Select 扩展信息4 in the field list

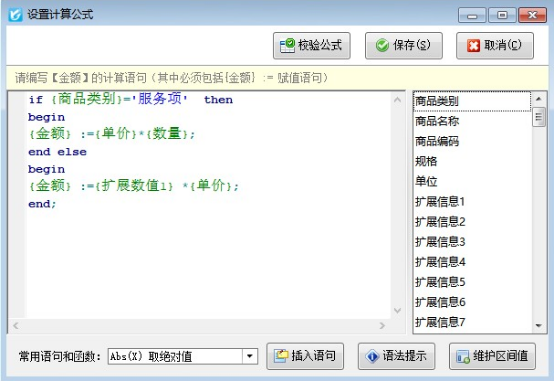472,262
